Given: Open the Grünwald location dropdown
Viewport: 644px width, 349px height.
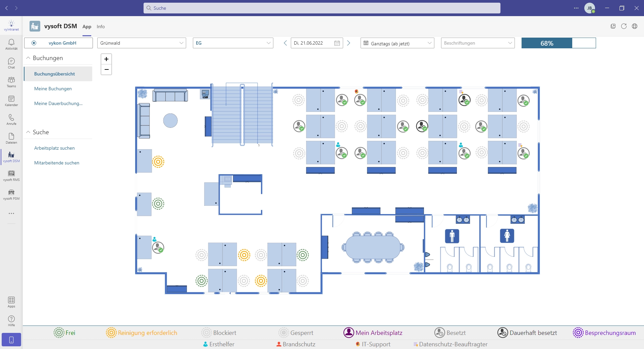Looking at the screenshot, I should pyautogui.click(x=142, y=43).
